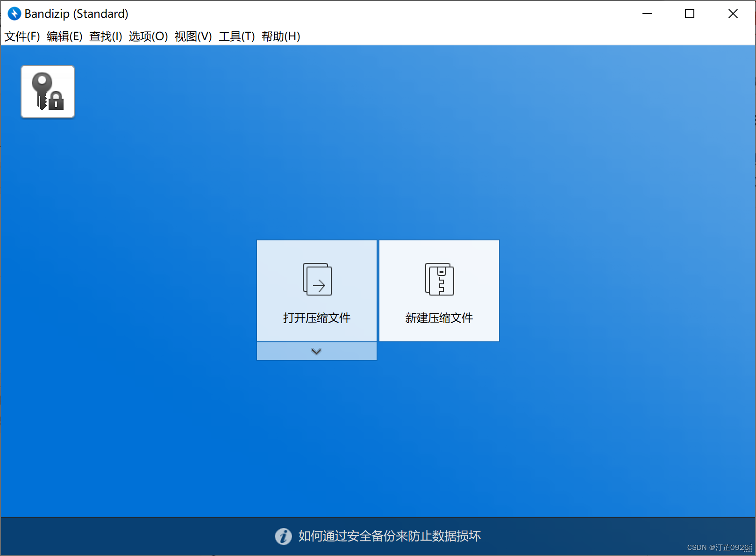The width and height of the screenshot is (756, 556).
Task: Minimize the Bandizip window
Action: point(647,14)
